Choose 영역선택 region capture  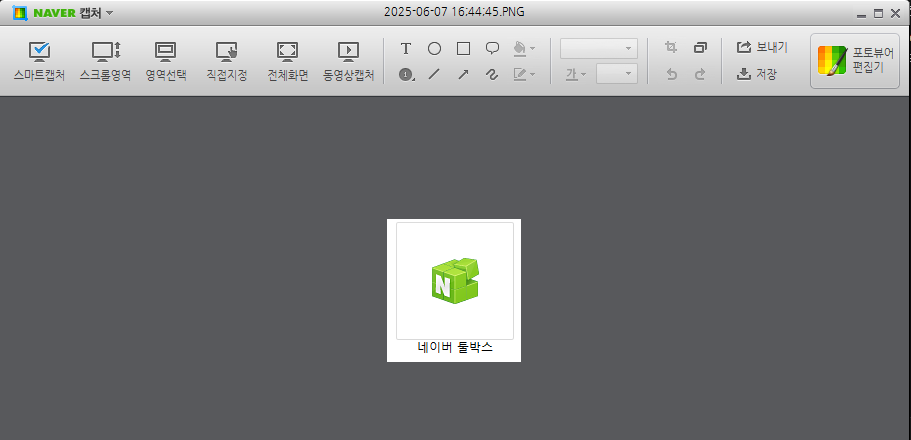(166, 61)
